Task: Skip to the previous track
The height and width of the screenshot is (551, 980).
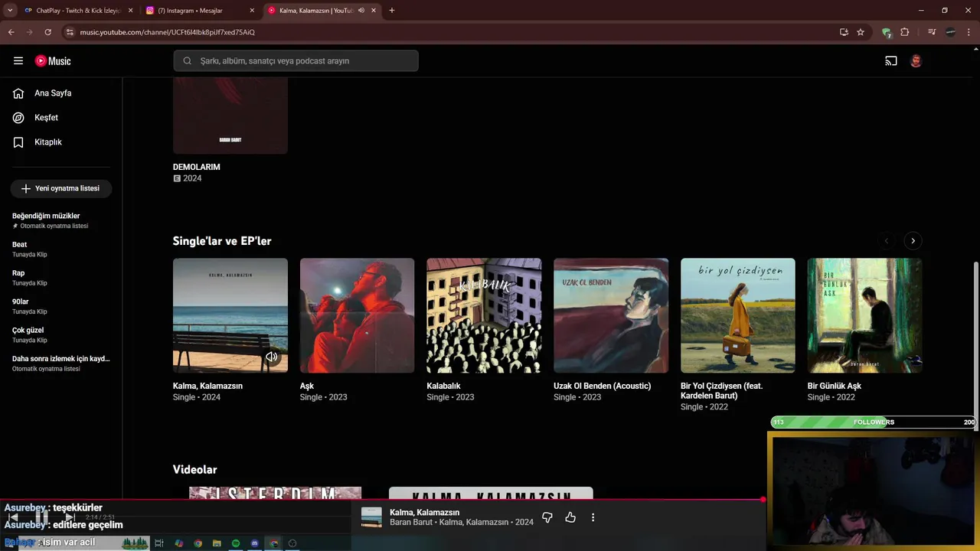Action: (13, 518)
